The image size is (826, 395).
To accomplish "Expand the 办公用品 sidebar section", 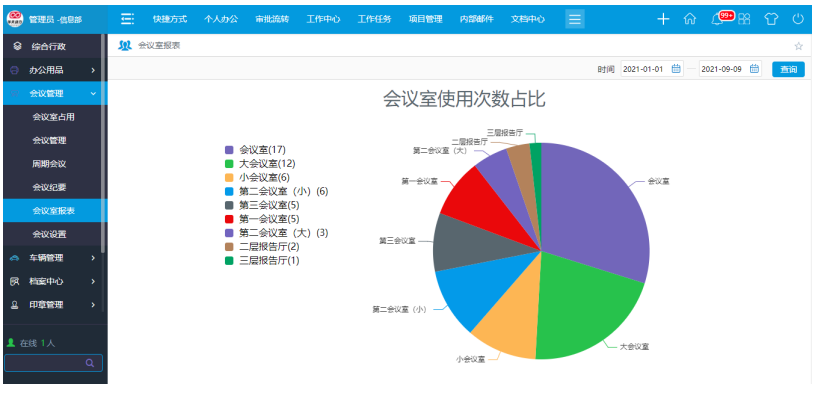I will pyautogui.click(x=54, y=70).
